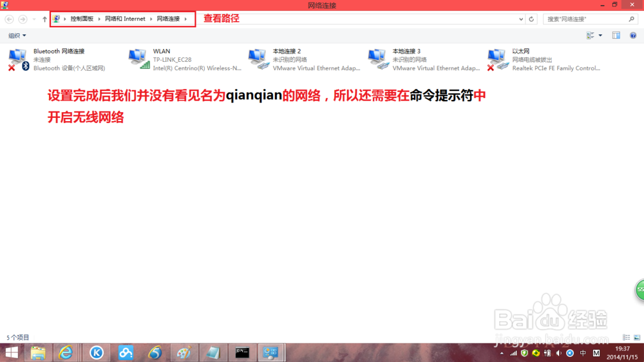This screenshot has width=644, height=362.
Task: Click 网络和 Internet in the breadcrumb
Action: (125, 19)
